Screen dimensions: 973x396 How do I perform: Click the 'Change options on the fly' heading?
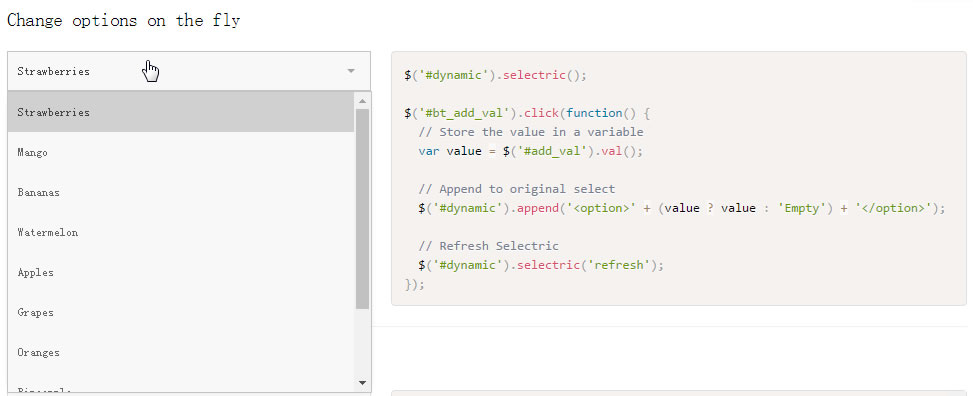click(x=123, y=20)
